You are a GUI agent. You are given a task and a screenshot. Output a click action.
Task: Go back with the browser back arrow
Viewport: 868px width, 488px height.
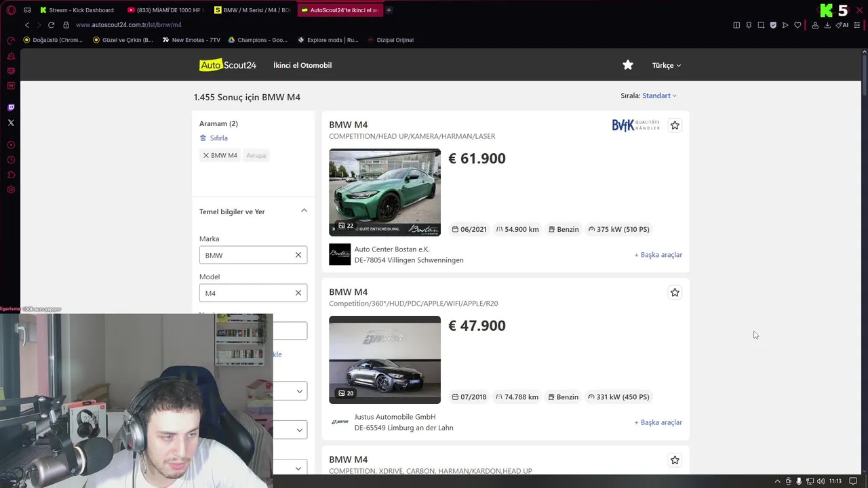[x=27, y=25]
